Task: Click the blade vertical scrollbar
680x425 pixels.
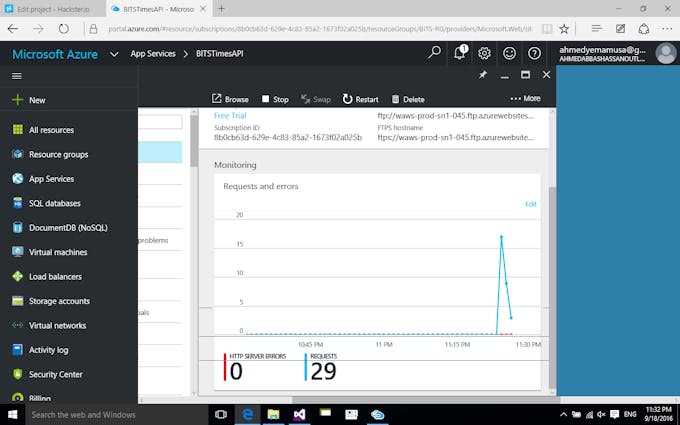Action: point(552,286)
